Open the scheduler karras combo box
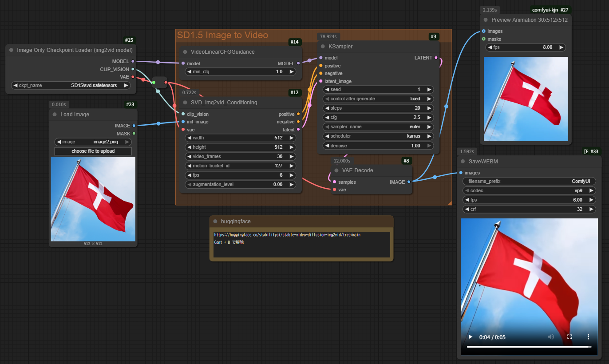609x364 pixels. [378, 136]
